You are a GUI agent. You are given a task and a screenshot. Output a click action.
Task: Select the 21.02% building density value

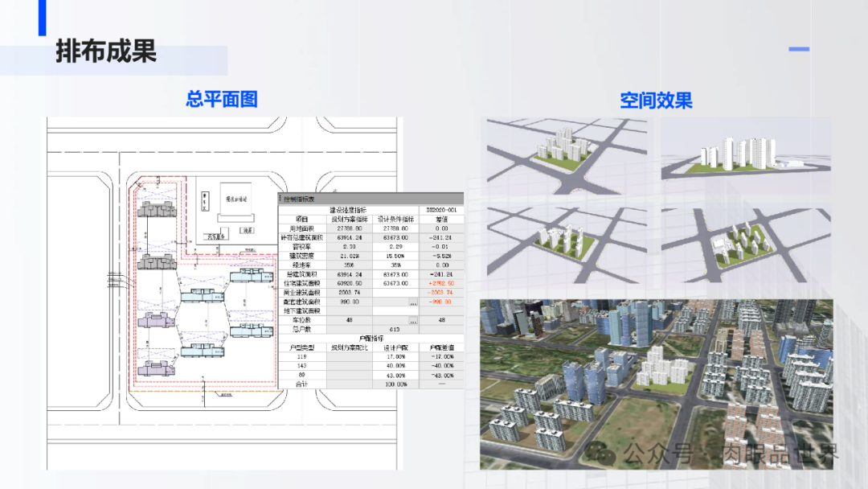tap(350, 256)
